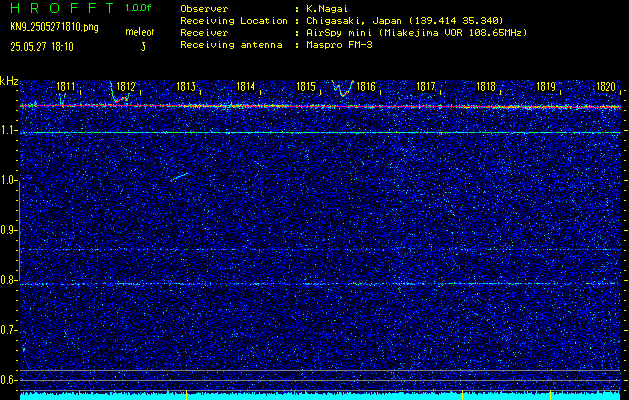The width and height of the screenshot is (629, 400).
Task: Select the 1818 time marker
Action: [x=486, y=86]
